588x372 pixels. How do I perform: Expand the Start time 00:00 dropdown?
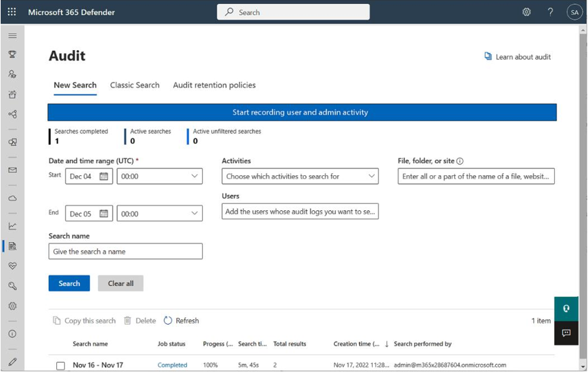coord(160,177)
